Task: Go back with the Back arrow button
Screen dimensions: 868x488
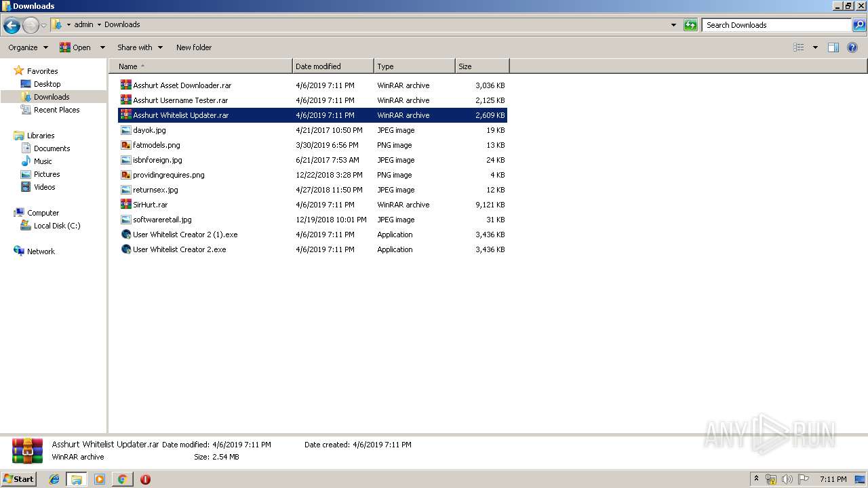Action: tap(12, 26)
